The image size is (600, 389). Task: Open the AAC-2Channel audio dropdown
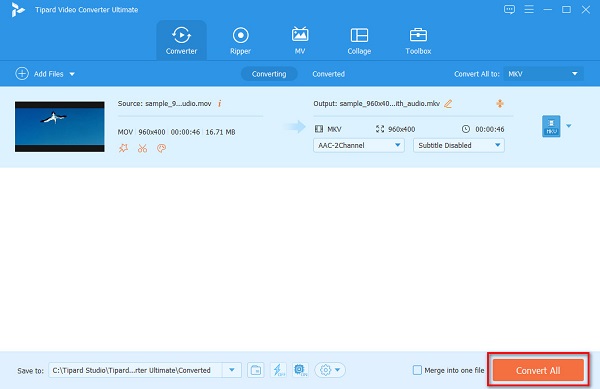pyautogui.click(x=359, y=145)
